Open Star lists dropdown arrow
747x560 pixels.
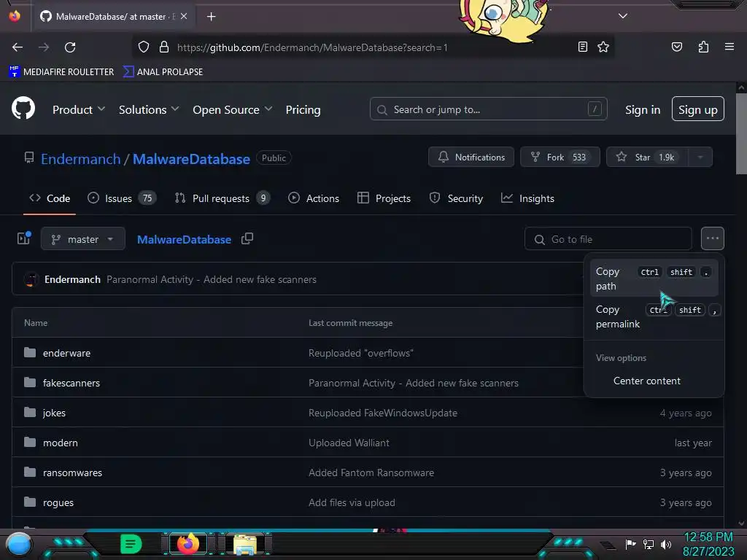(700, 157)
